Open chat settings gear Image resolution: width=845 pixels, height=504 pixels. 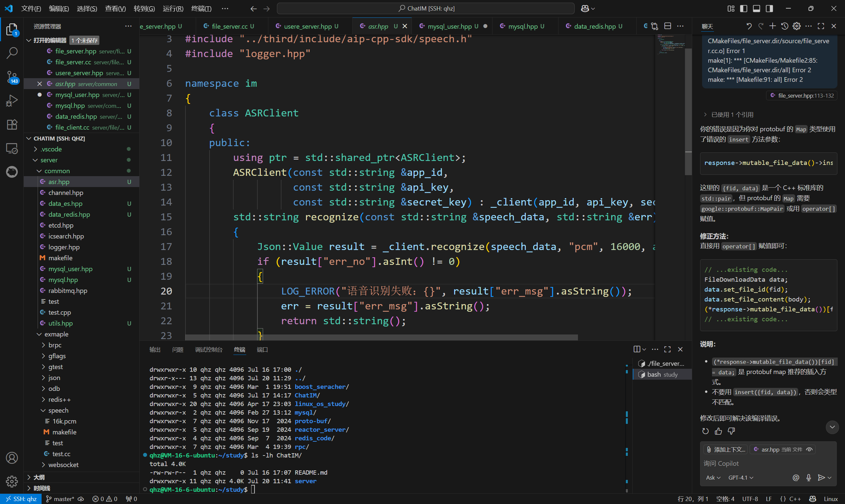click(x=797, y=26)
